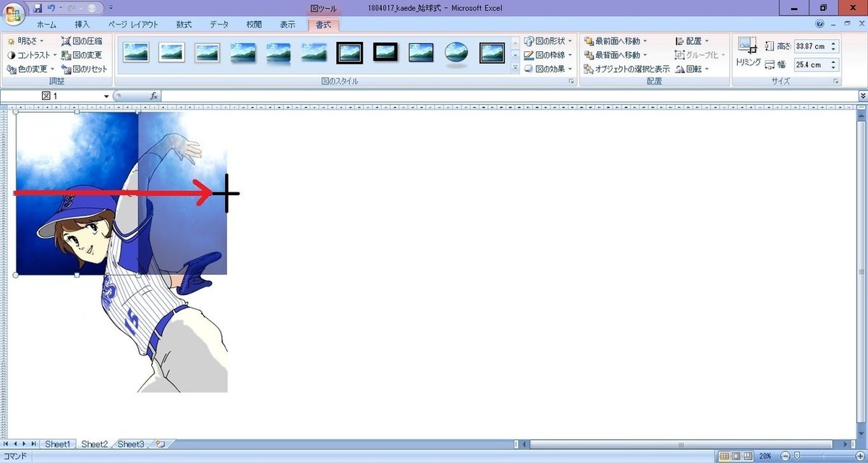The width and height of the screenshot is (868, 463).
Task: Jump to the first sheet tab
Action: coord(7,444)
